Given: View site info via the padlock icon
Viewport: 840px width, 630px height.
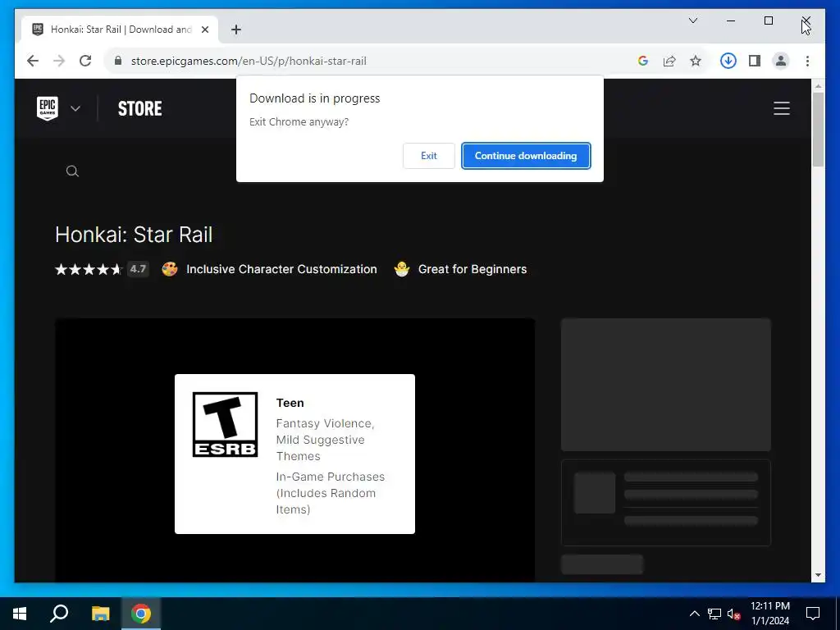Looking at the screenshot, I should click(x=118, y=61).
